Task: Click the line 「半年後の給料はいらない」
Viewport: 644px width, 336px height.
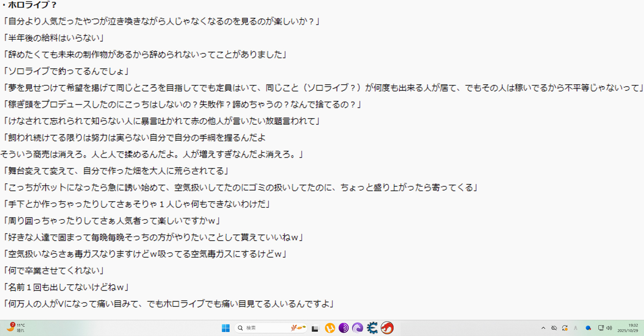Action: click(x=53, y=38)
